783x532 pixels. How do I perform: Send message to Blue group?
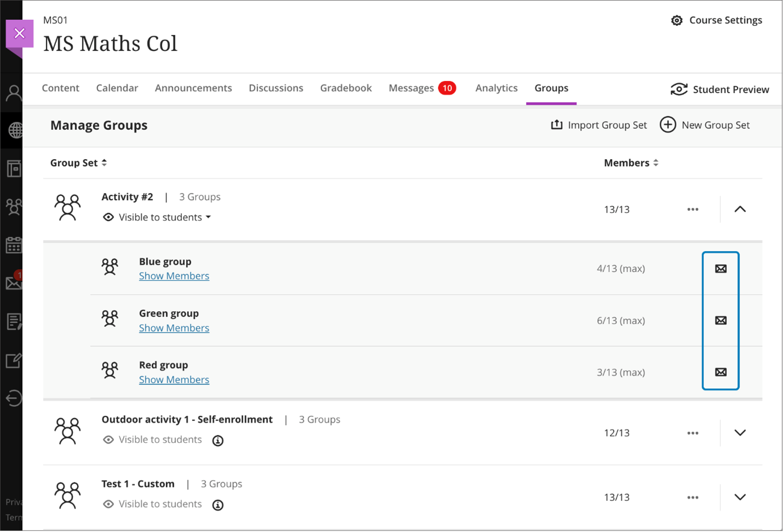click(x=721, y=269)
